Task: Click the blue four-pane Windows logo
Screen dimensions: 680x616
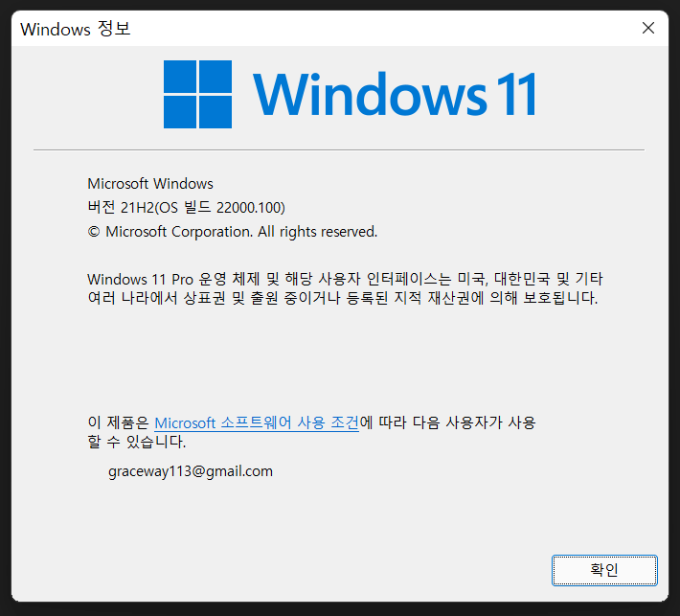Action: [197, 94]
